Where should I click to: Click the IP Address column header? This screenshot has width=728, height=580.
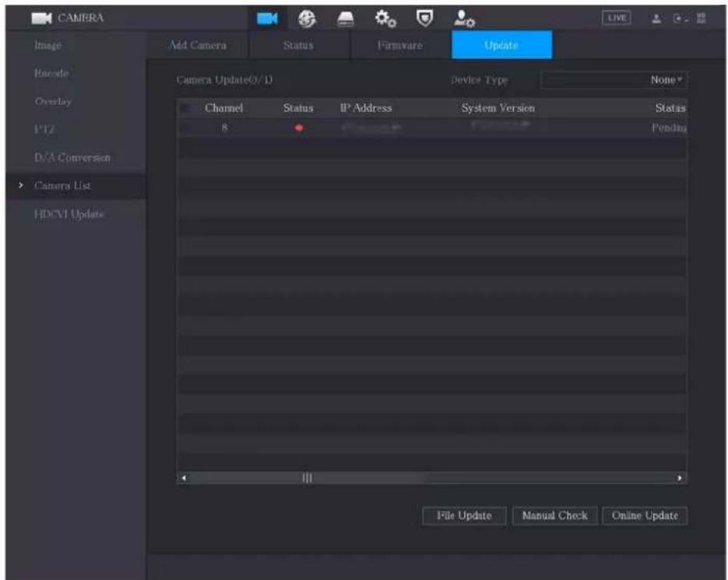(x=366, y=108)
